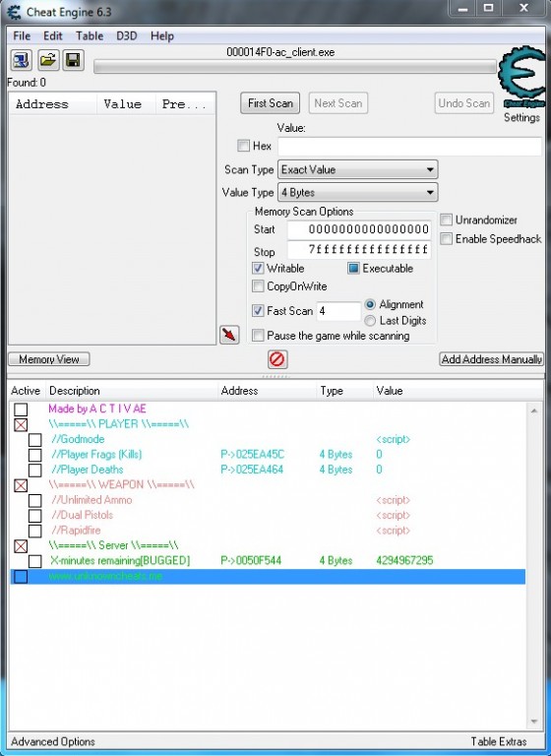
Task: Open Settings under the logo
Action: pyautogui.click(x=521, y=118)
